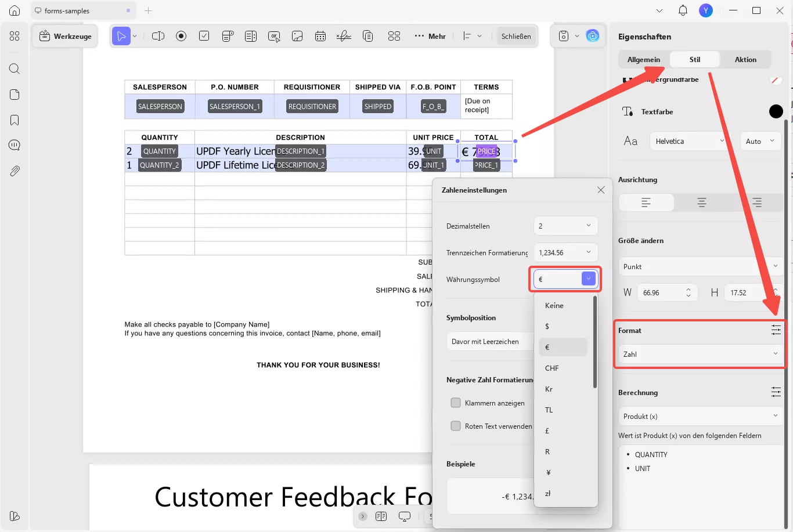
Task: Add a new tab with plus button
Action: tap(148, 10)
